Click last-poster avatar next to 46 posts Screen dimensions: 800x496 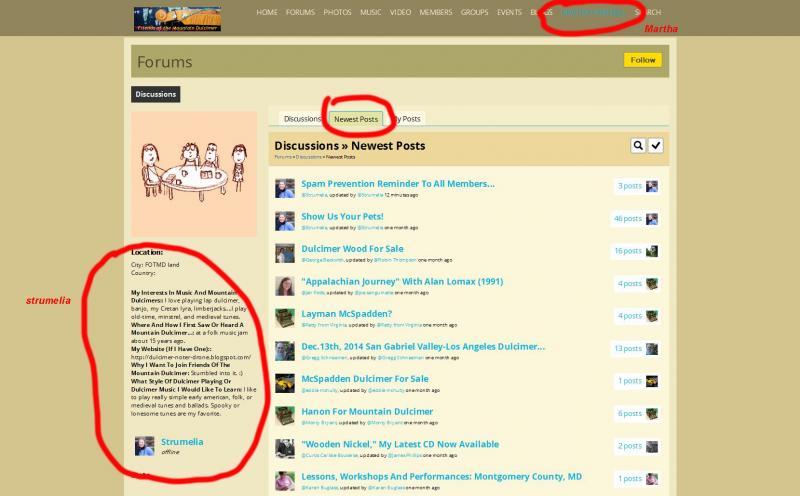[x=652, y=219]
